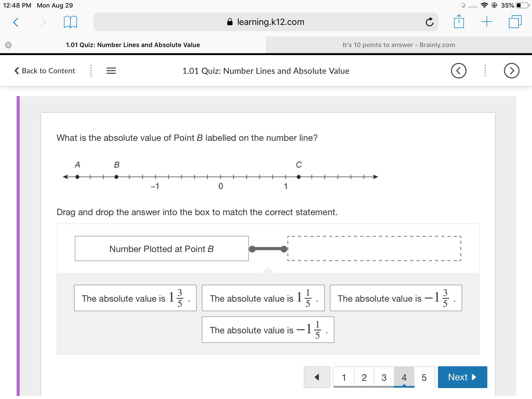Select the answer tile 'absolute value is −1 1/5'
The image size is (532, 399).
(x=268, y=330)
